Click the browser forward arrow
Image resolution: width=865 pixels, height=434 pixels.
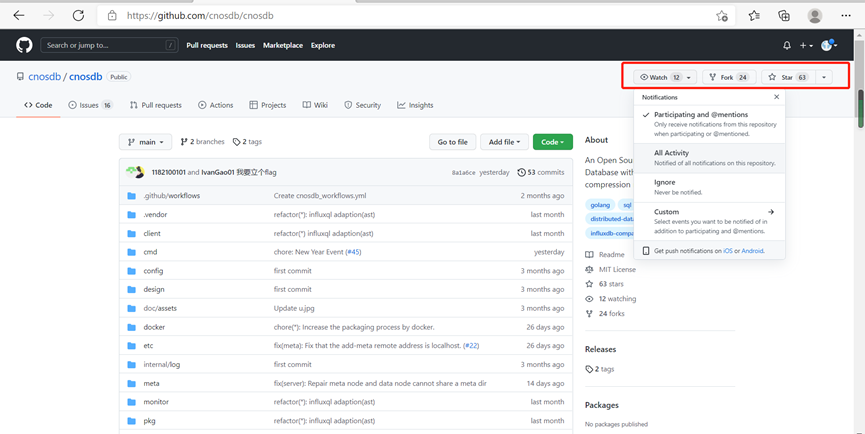(49, 15)
